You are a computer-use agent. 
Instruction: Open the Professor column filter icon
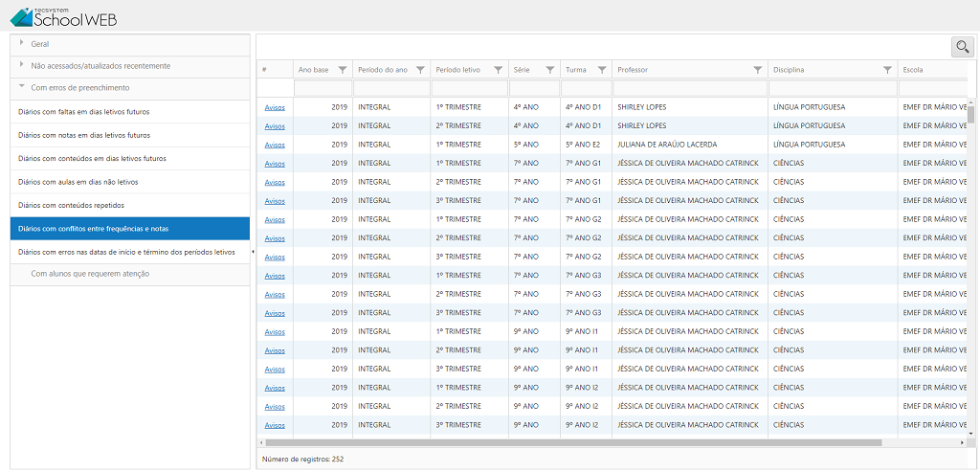[758, 70]
